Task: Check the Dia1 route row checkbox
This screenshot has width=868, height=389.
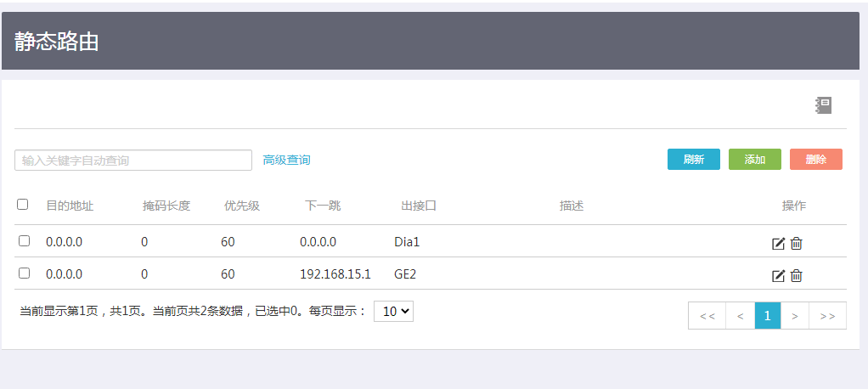Action: (24, 241)
